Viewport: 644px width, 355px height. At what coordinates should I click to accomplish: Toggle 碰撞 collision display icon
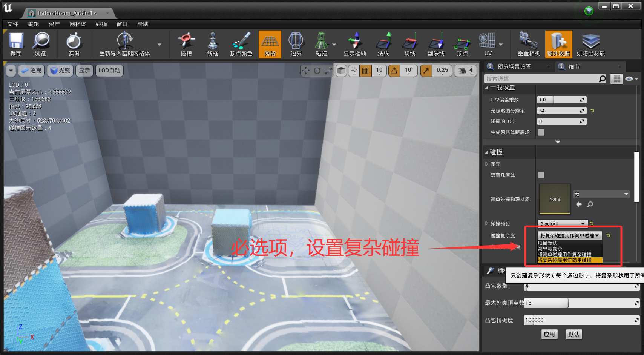322,44
